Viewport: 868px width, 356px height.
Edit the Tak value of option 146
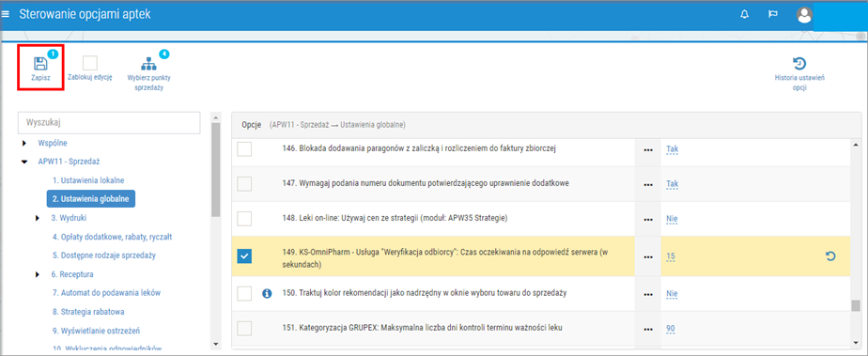tap(672, 149)
